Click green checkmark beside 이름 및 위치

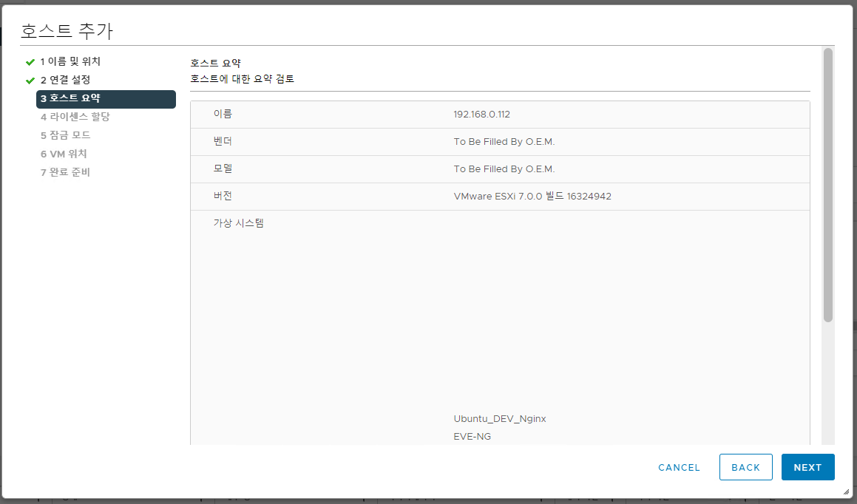coord(30,61)
